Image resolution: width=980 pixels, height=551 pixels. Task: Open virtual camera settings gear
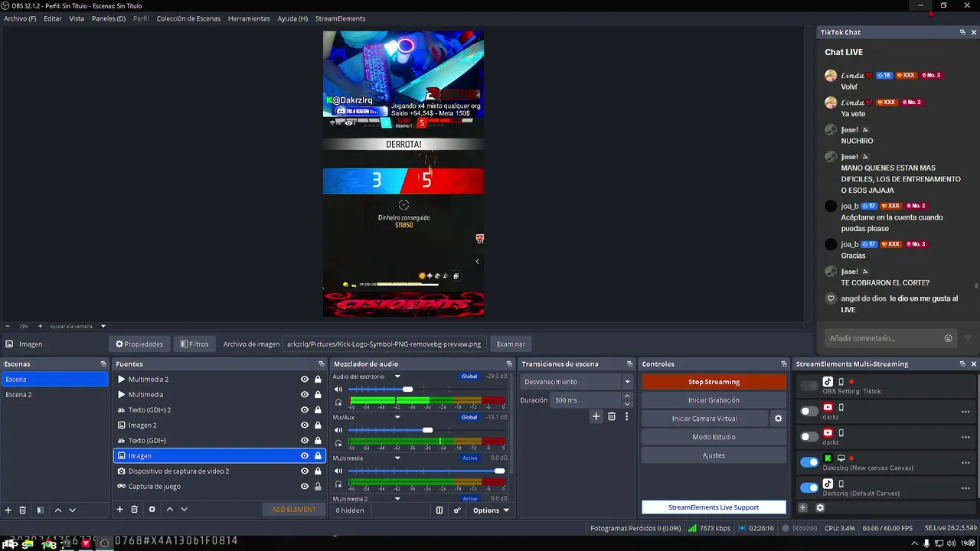click(x=779, y=419)
